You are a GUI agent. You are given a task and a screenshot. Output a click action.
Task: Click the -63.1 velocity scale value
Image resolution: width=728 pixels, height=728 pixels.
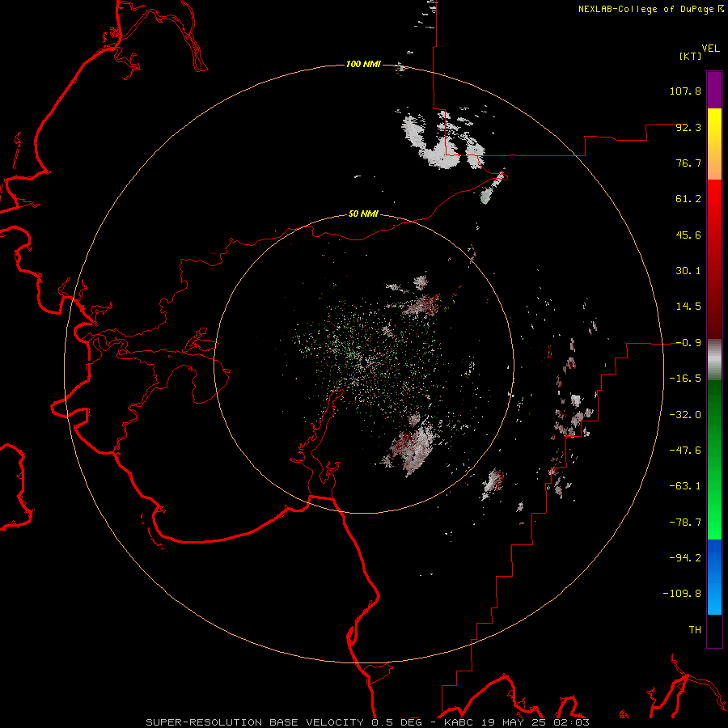click(685, 486)
